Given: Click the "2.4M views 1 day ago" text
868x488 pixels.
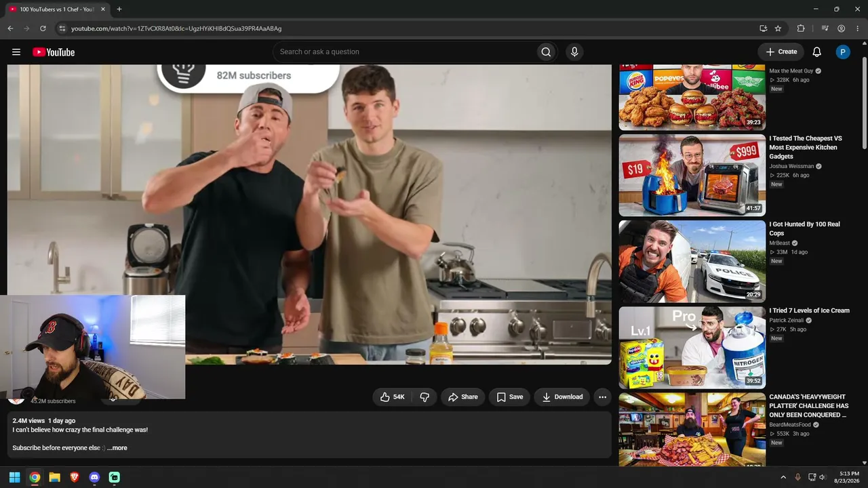Looking at the screenshot, I should (x=43, y=421).
